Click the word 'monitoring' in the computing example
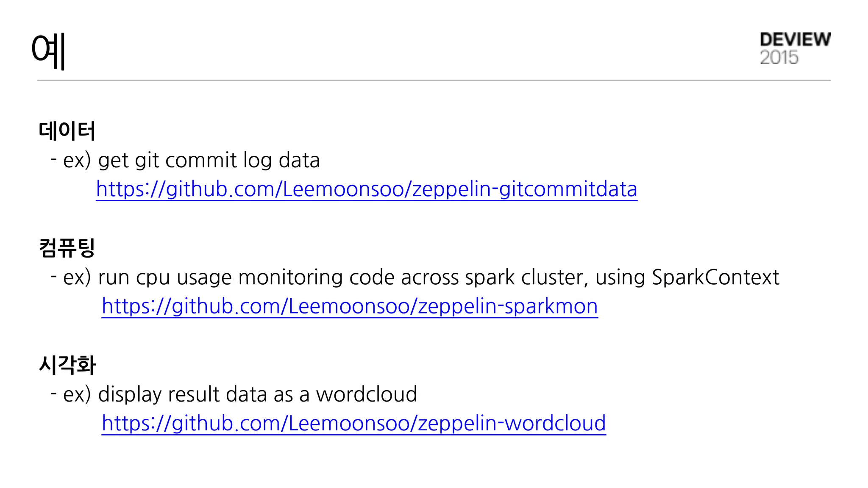868x488 pixels. tap(290, 277)
